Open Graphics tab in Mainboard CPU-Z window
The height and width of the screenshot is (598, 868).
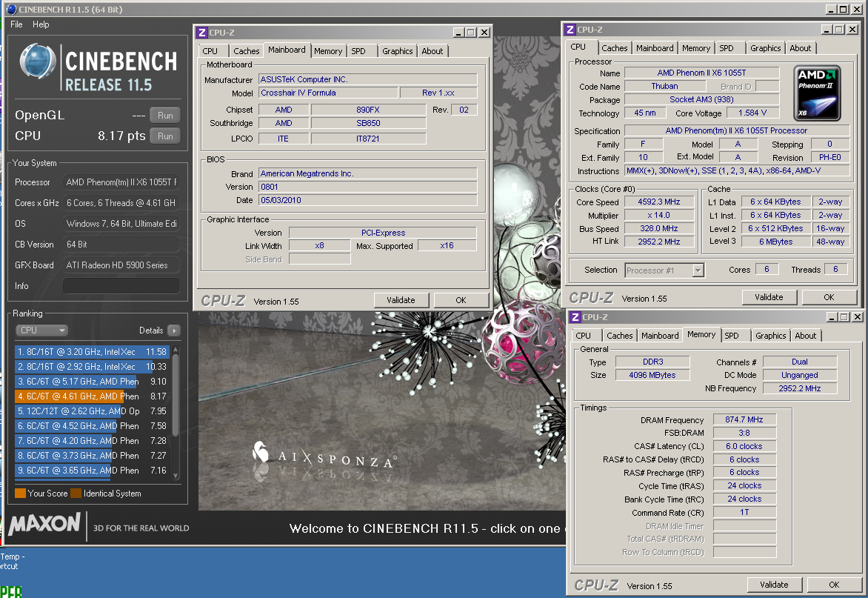click(398, 51)
